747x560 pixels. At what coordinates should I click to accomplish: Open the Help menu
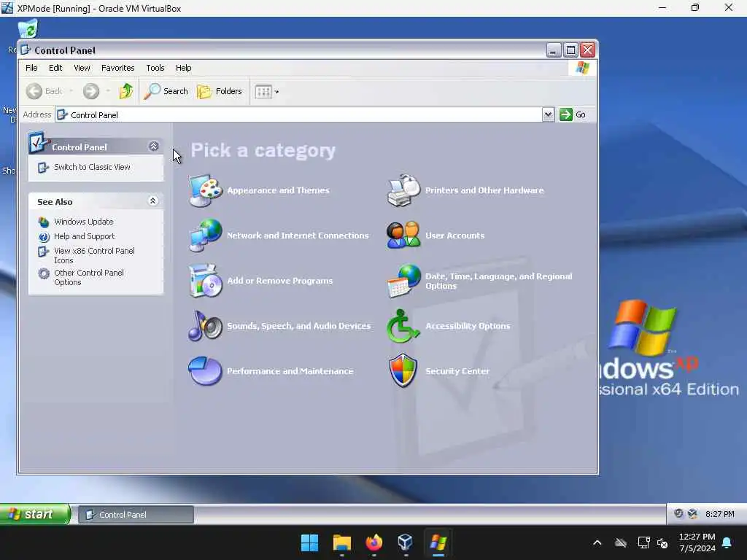coord(183,68)
